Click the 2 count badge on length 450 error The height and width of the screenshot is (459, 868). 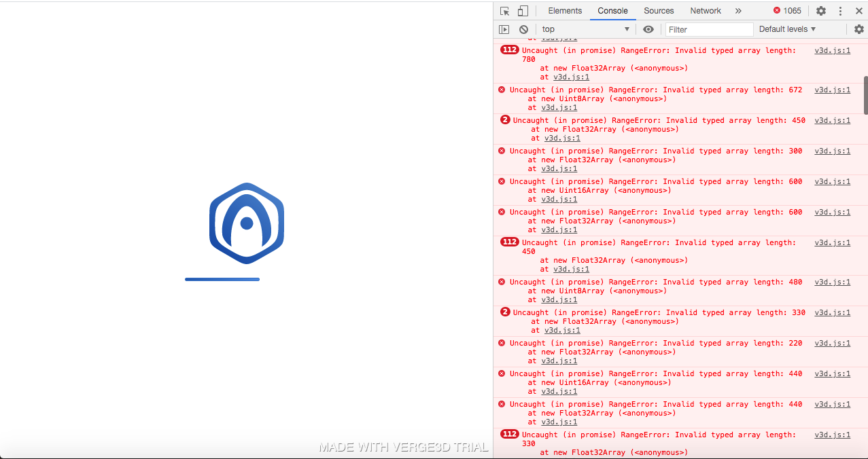[x=505, y=120]
